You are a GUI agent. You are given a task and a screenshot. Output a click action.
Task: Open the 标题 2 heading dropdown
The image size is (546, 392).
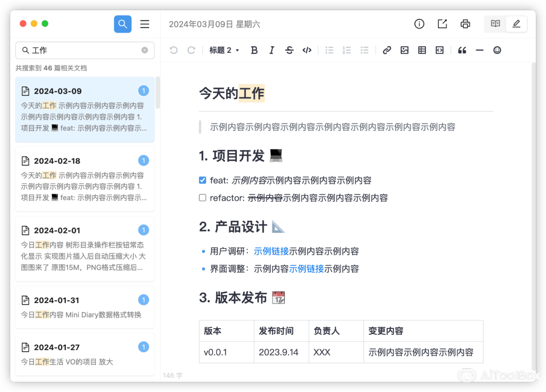[224, 50]
